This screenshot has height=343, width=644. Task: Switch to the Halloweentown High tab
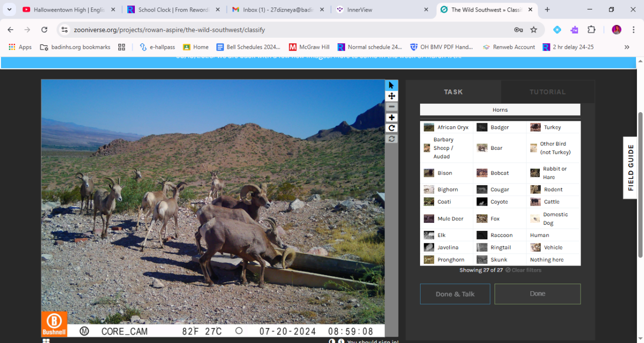(68, 10)
